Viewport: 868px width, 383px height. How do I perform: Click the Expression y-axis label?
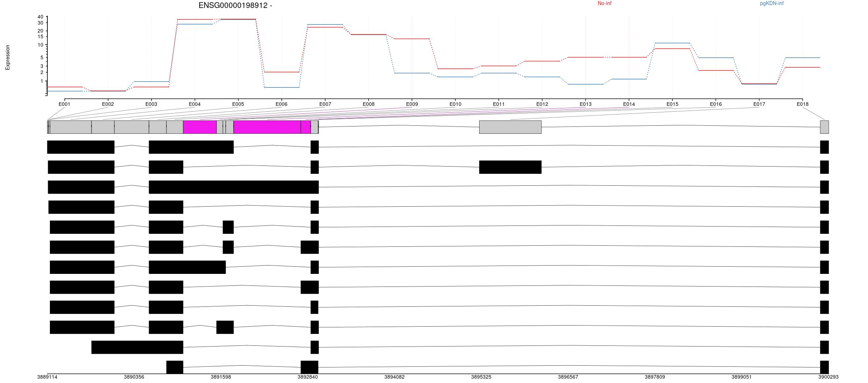point(8,57)
